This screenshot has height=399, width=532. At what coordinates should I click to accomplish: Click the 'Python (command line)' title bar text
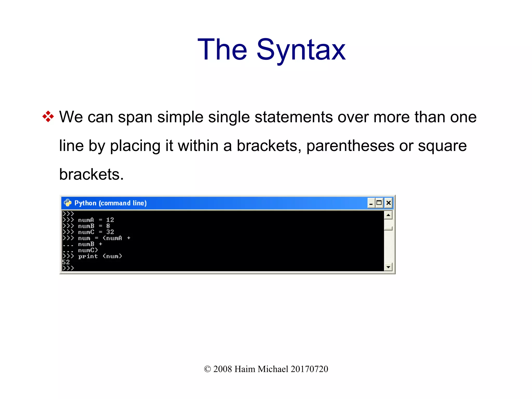(x=110, y=203)
